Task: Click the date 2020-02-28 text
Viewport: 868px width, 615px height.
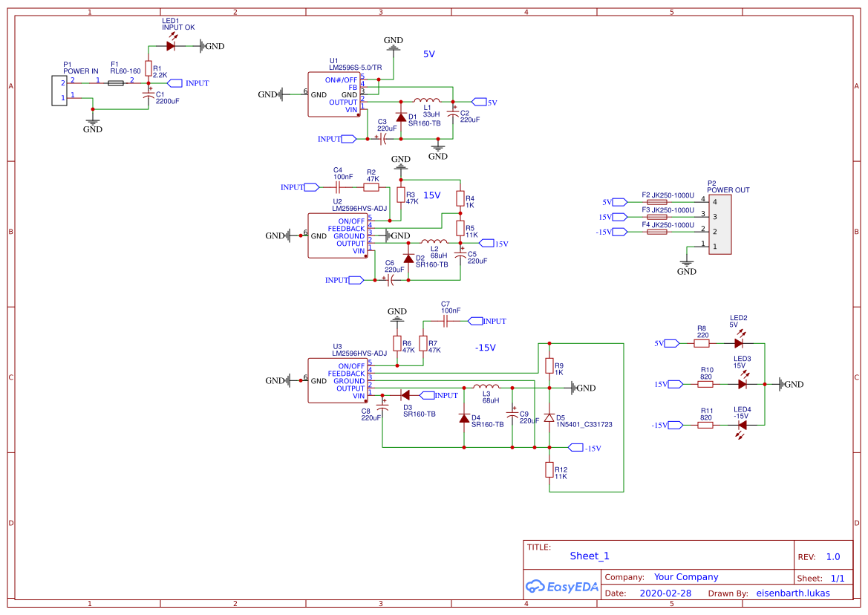Action: click(x=667, y=592)
